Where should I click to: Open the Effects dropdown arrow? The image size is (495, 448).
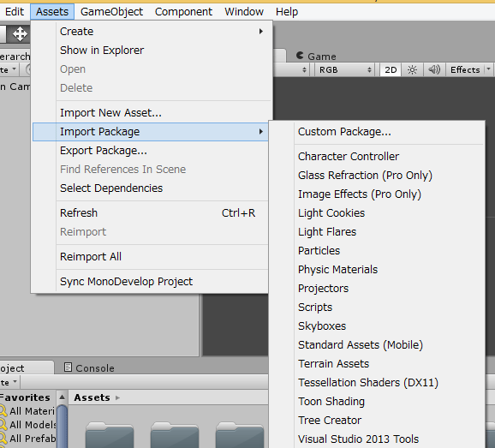point(489,69)
